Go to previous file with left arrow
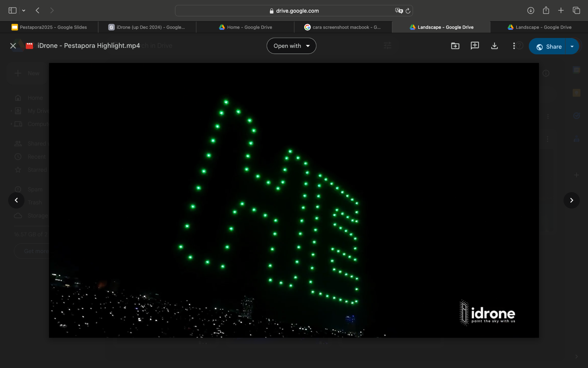588x368 pixels. (x=16, y=200)
